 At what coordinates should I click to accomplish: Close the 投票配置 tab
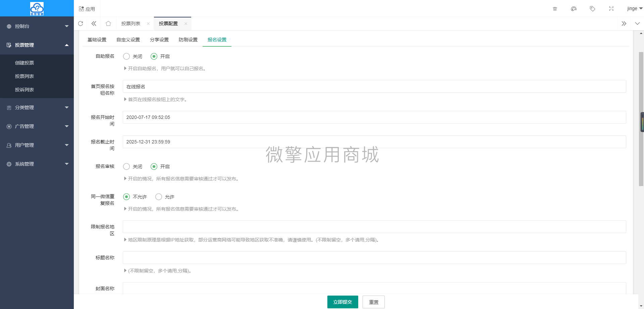[x=186, y=24]
